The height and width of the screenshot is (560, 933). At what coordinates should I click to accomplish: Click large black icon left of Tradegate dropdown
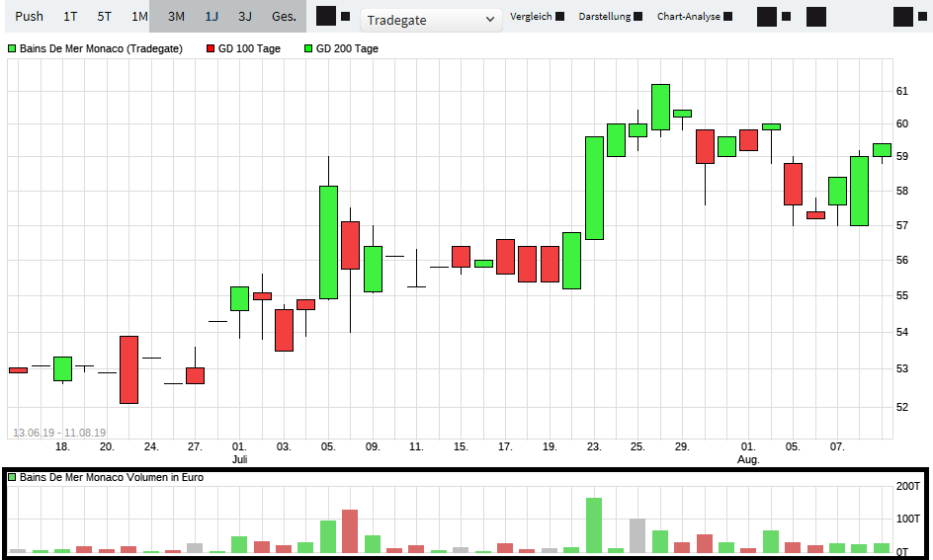[325, 16]
